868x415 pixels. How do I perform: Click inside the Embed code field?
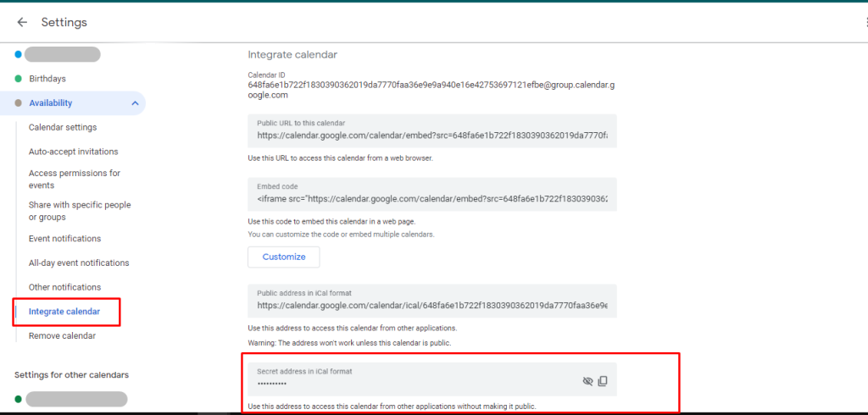click(x=431, y=199)
